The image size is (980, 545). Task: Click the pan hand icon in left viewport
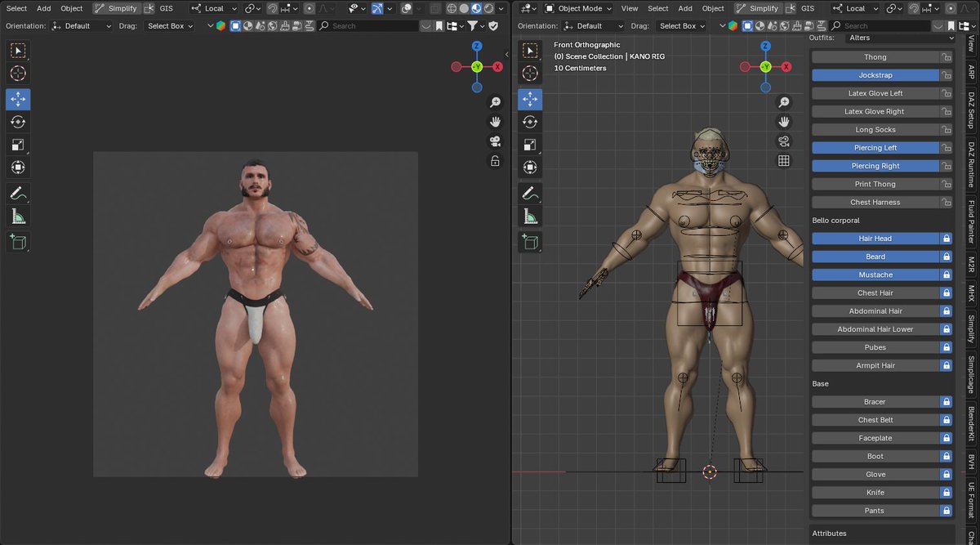coord(495,122)
